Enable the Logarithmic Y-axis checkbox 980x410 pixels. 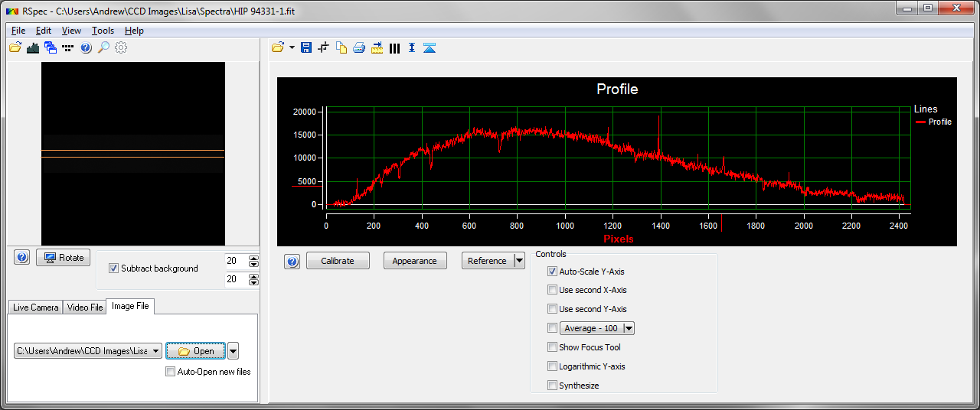point(552,366)
